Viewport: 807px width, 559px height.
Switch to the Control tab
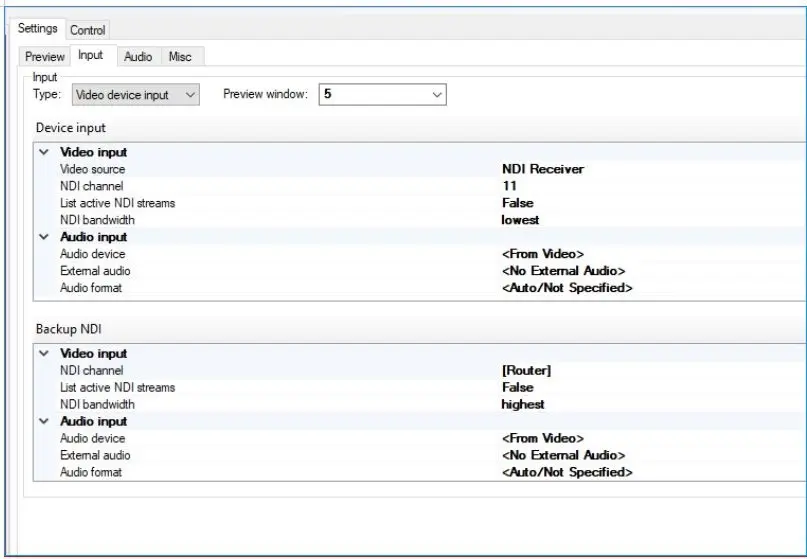pyautogui.click(x=88, y=30)
